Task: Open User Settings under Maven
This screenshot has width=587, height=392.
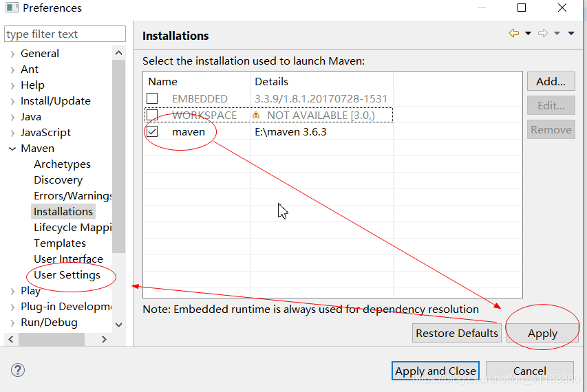Action: click(67, 275)
